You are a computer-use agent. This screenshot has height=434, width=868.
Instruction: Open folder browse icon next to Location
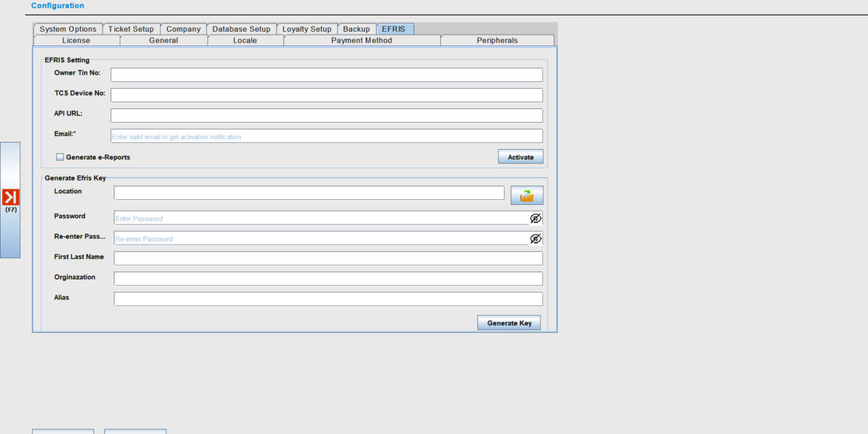click(527, 195)
